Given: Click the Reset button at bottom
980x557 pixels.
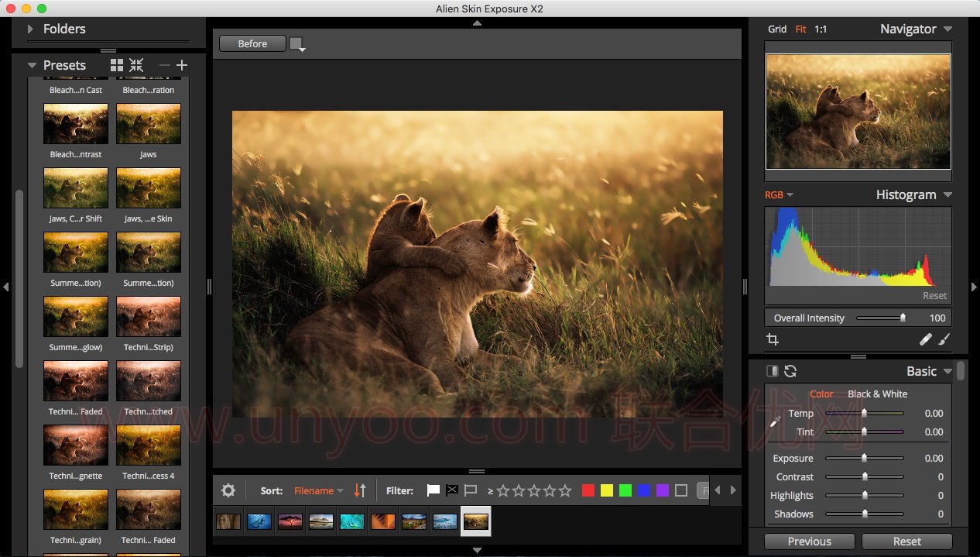Looking at the screenshot, I should pyautogui.click(x=906, y=542).
